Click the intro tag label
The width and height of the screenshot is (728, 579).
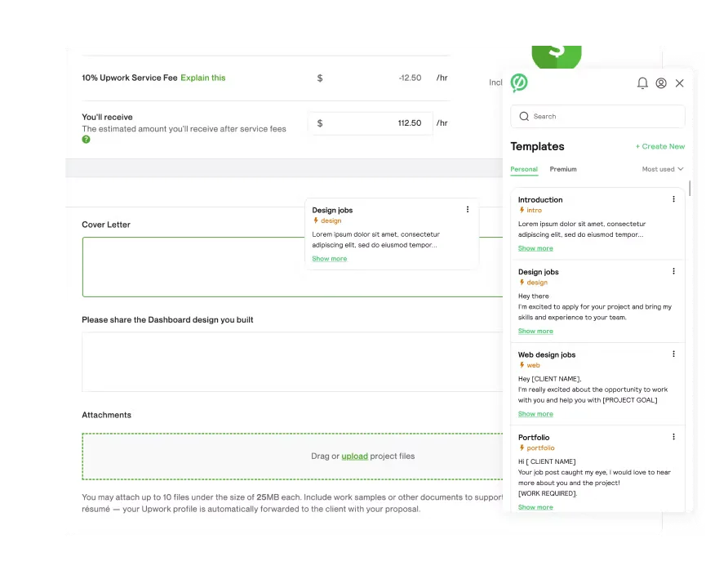[534, 210]
